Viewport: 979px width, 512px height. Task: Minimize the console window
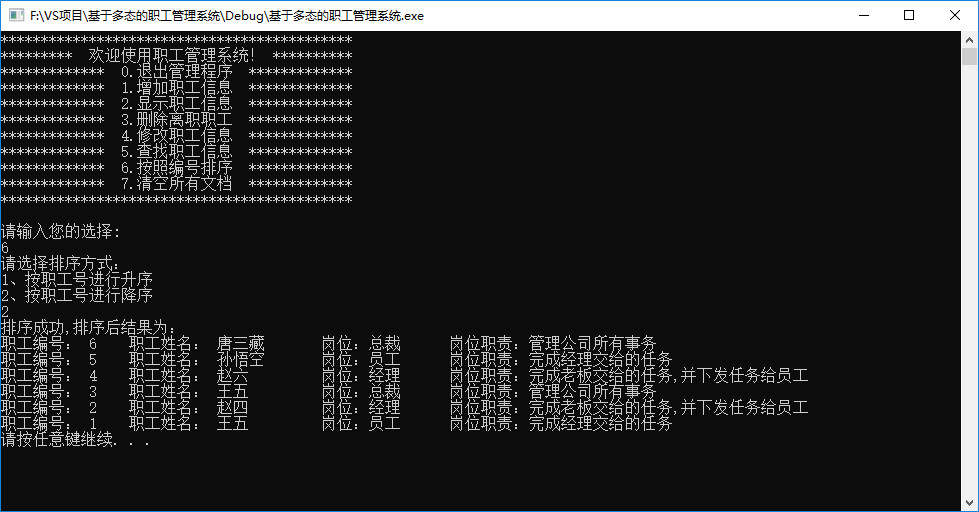(x=864, y=15)
